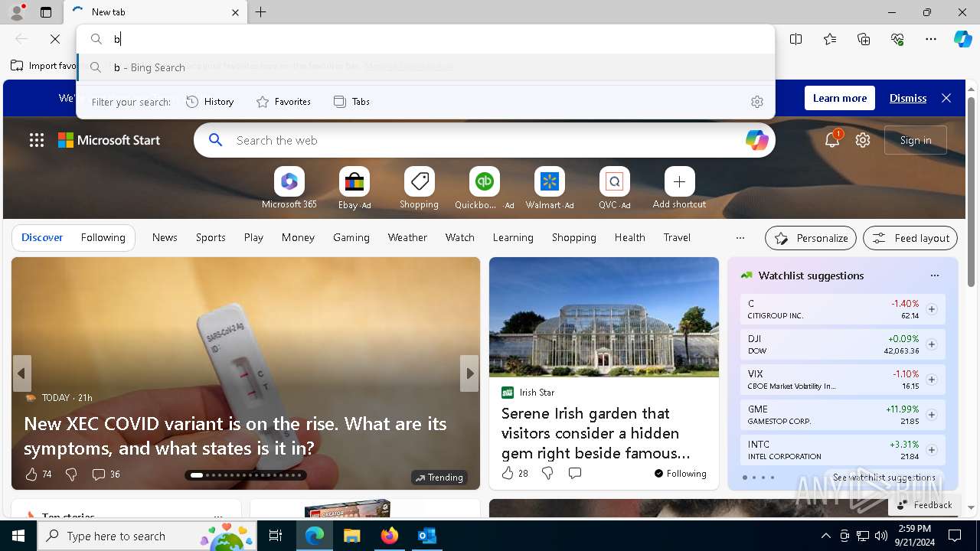Open notifications bell

[832, 140]
